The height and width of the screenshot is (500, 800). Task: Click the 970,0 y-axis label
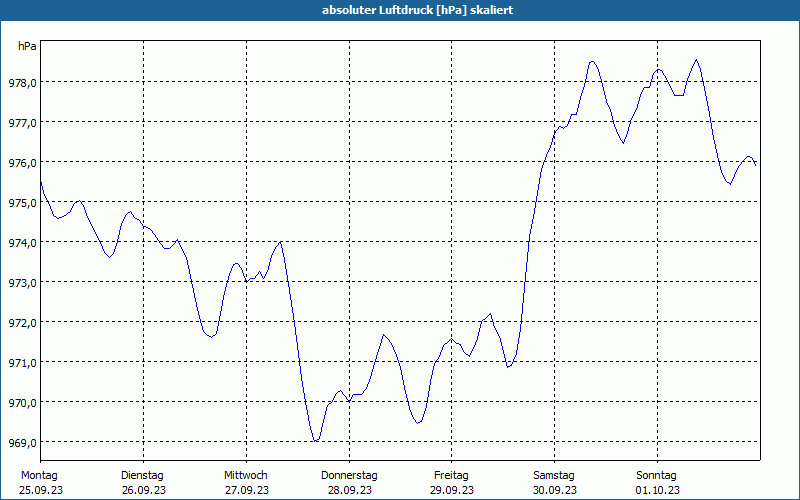click(x=22, y=403)
